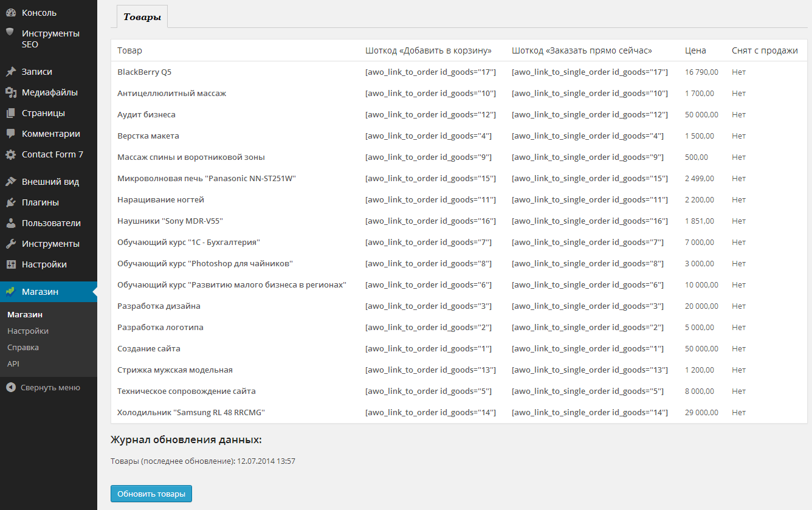Viewport: 812px width, 510px height.
Task: Click the Свернуть меню arrow icon
Action: 11,388
